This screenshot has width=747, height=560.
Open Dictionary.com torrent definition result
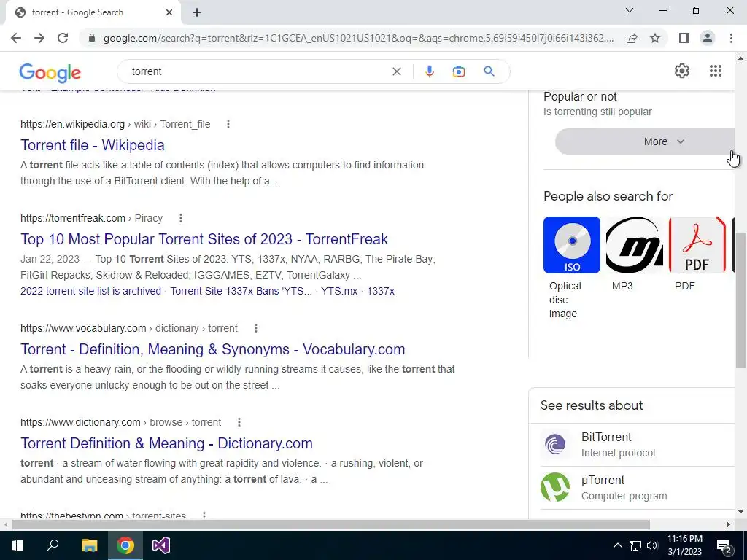[x=166, y=443]
